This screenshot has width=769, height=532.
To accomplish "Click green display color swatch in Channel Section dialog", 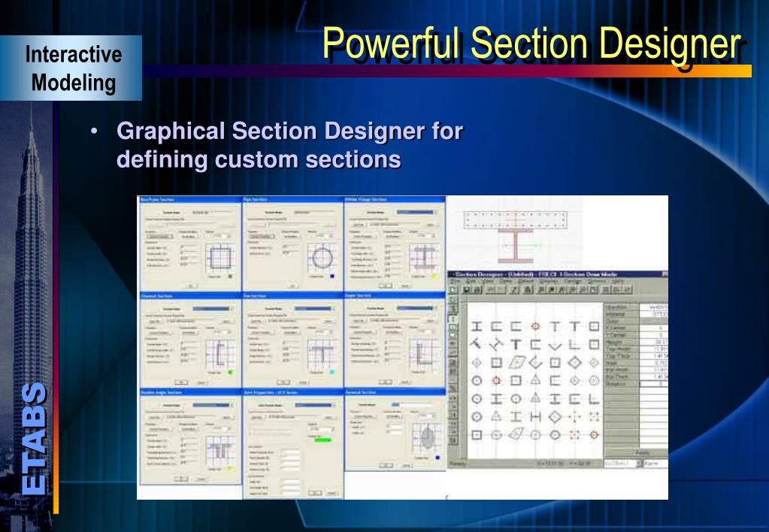I will pyautogui.click(x=231, y=373).
